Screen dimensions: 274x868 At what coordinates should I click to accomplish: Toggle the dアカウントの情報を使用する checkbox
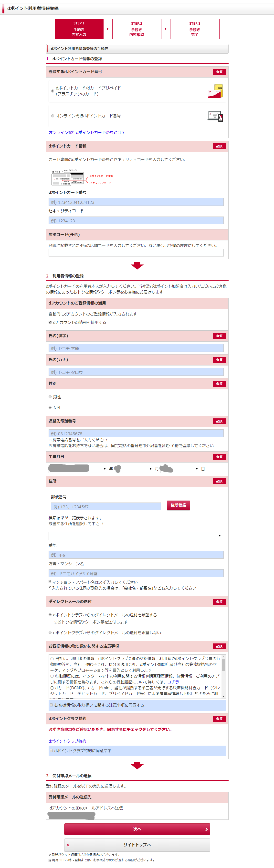50,322
